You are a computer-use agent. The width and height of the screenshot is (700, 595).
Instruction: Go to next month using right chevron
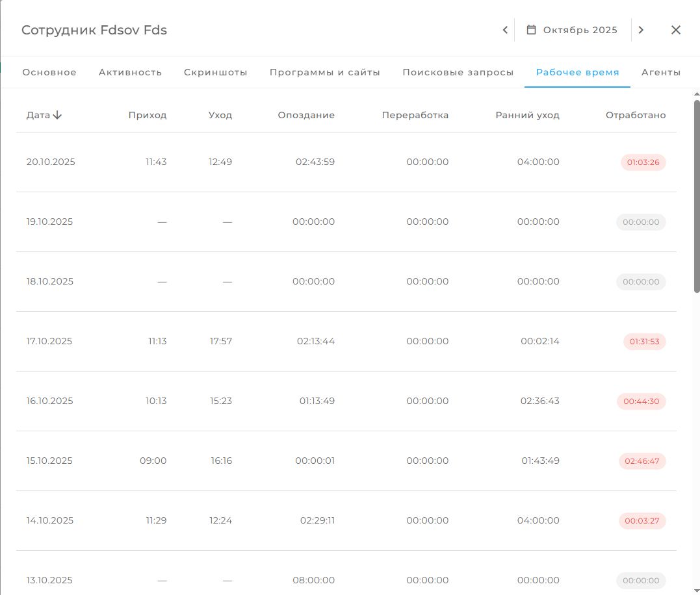point(641,30)
